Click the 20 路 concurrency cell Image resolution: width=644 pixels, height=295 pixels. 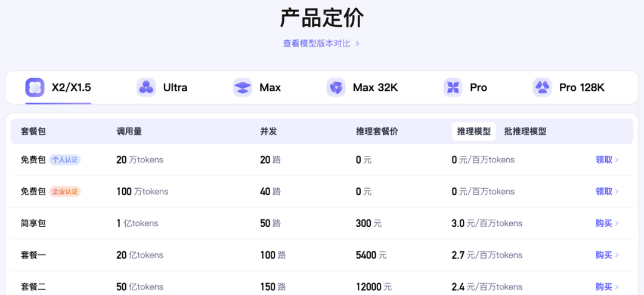[x=271, y=159]
